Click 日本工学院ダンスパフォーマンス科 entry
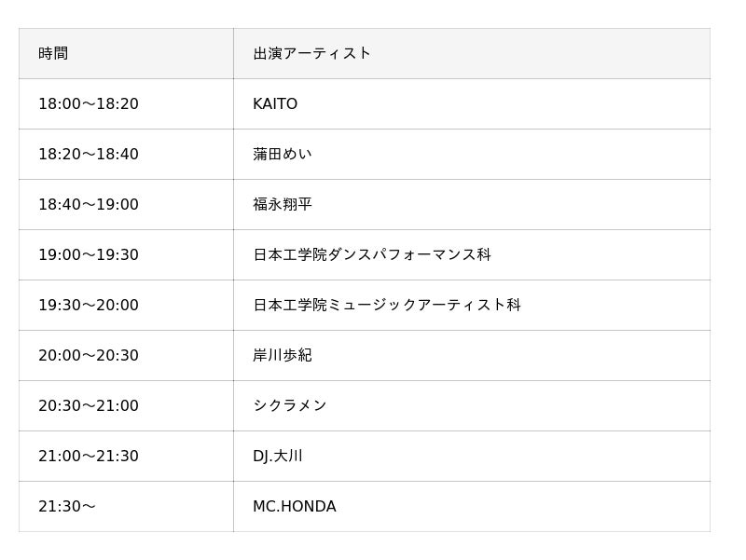This screenshot has width=746, height=560. 372,254
